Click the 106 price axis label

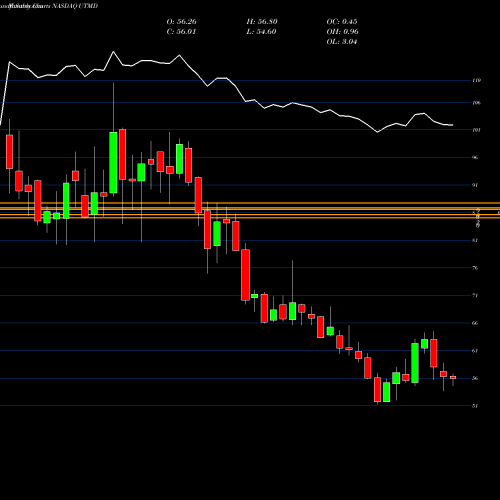477,103
